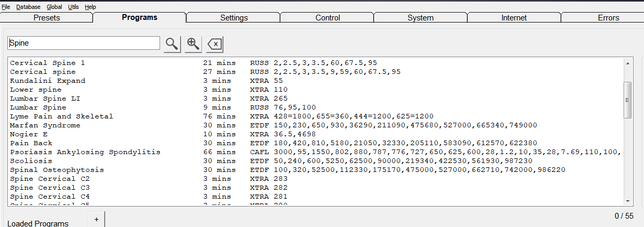Image resolution: width=644 pixels, height=227 pixels.
Task: Open the Utils menu
Action: pos(74,7)
